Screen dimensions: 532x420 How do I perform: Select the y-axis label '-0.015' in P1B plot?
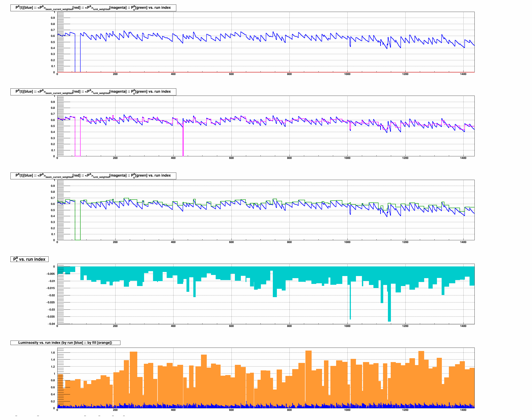point(51,288)
